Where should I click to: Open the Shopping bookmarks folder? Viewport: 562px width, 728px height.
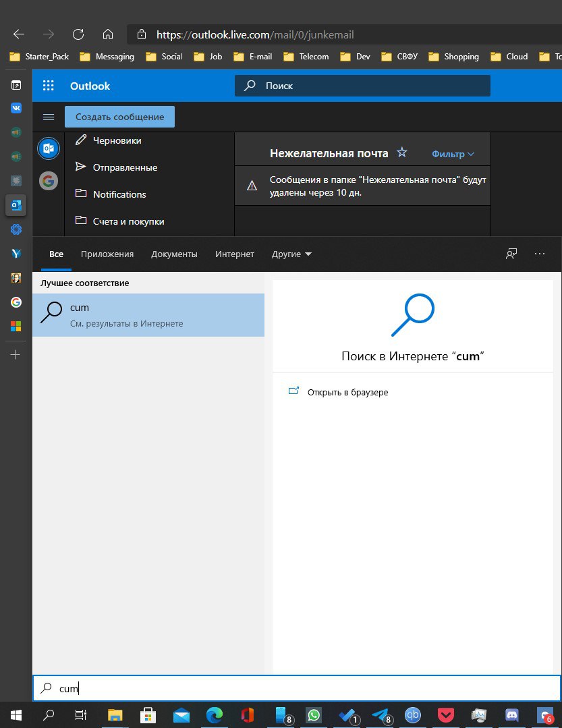[454, 56]
